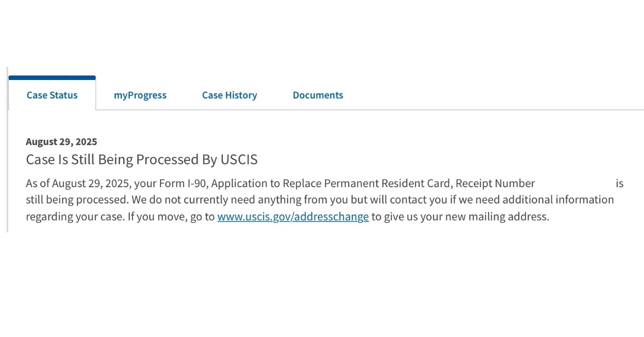Click the blue active-tab indicator bar
The width and height of the screenshot is (644, 337).
52,78
